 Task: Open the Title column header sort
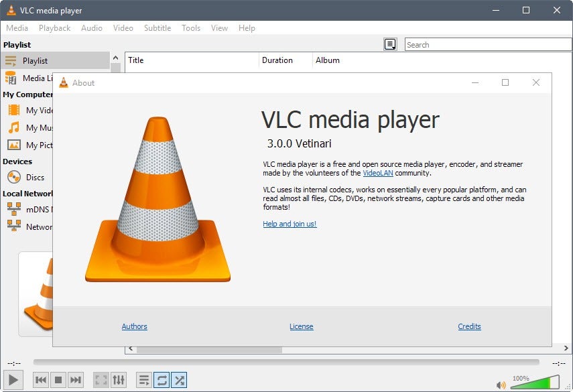click(136, 60)
